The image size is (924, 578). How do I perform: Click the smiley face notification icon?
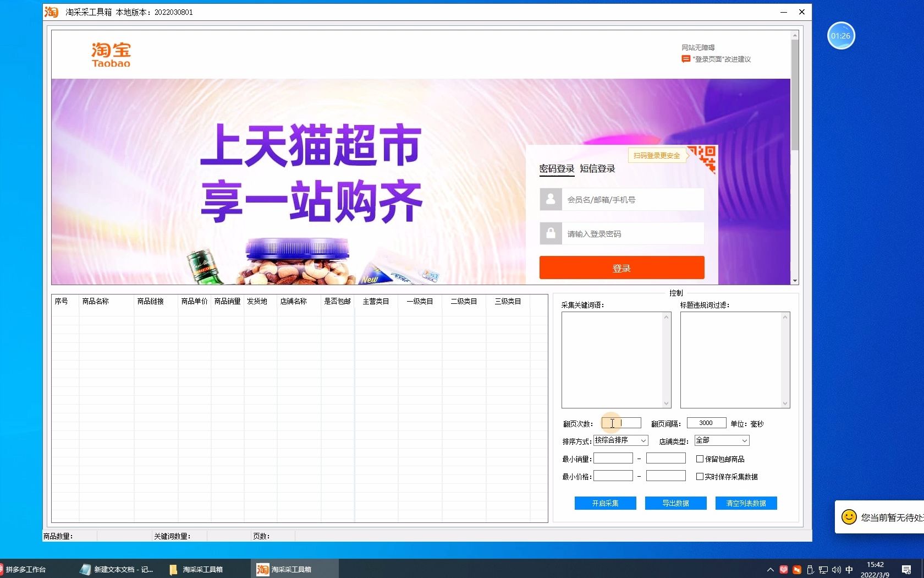point(849,517)
